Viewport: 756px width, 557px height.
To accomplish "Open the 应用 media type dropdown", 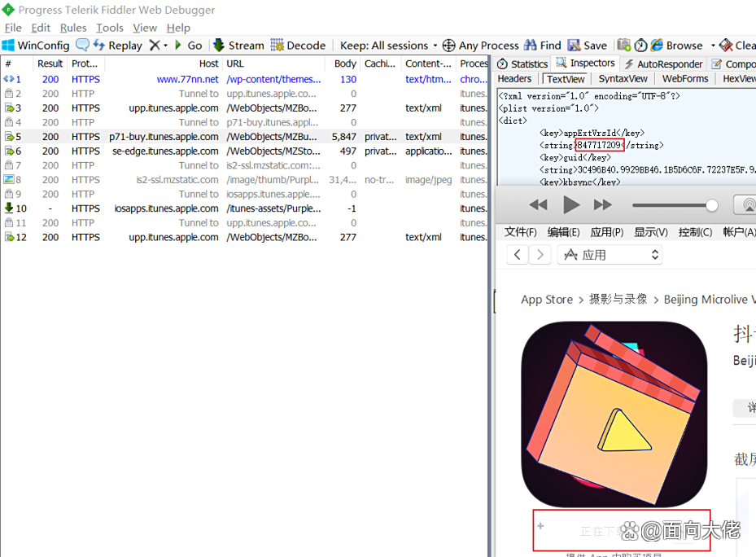I will tap(610, 254).
